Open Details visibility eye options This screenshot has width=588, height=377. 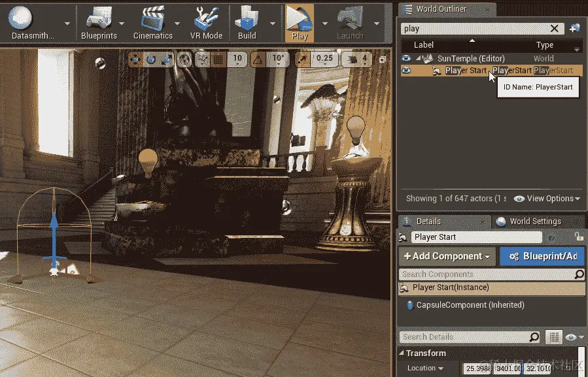point(574,337)
